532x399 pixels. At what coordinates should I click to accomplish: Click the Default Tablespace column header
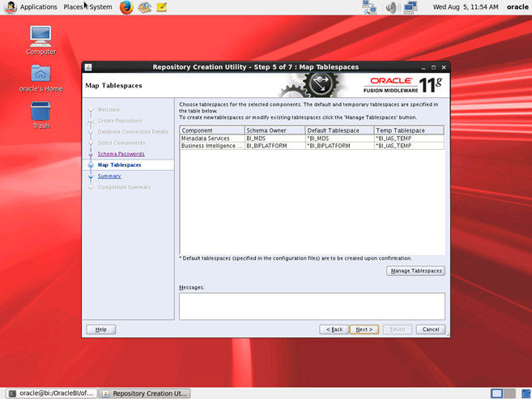click(339, 130)
